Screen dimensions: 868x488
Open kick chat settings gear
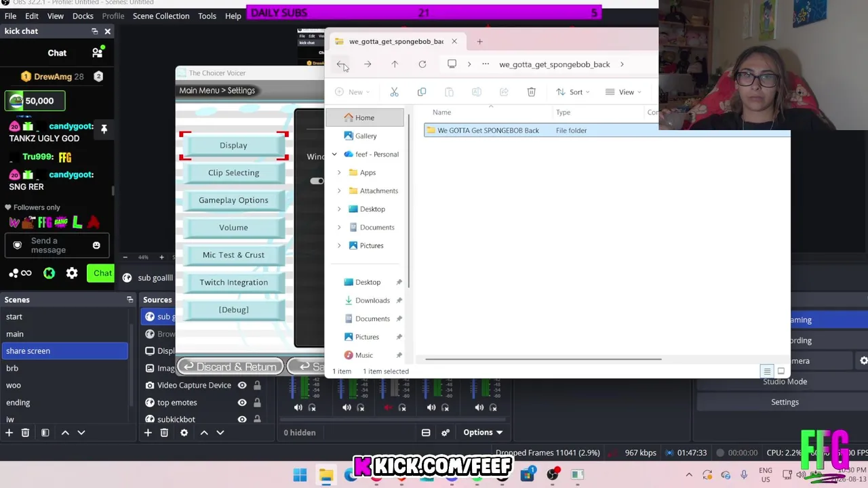pos(72,273)
